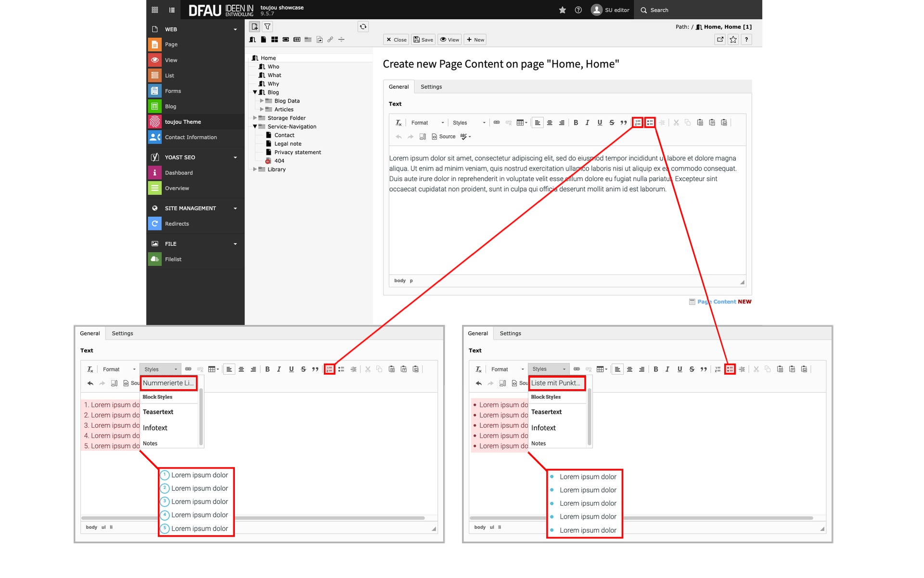Collapse the Blog tree node
This screenshot has height=578, width=924.
tap(255, 92)
